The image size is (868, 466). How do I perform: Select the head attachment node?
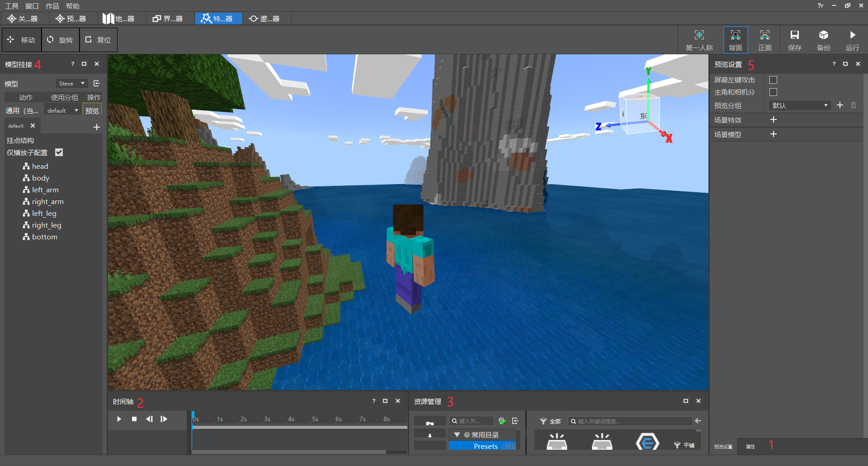36,166
